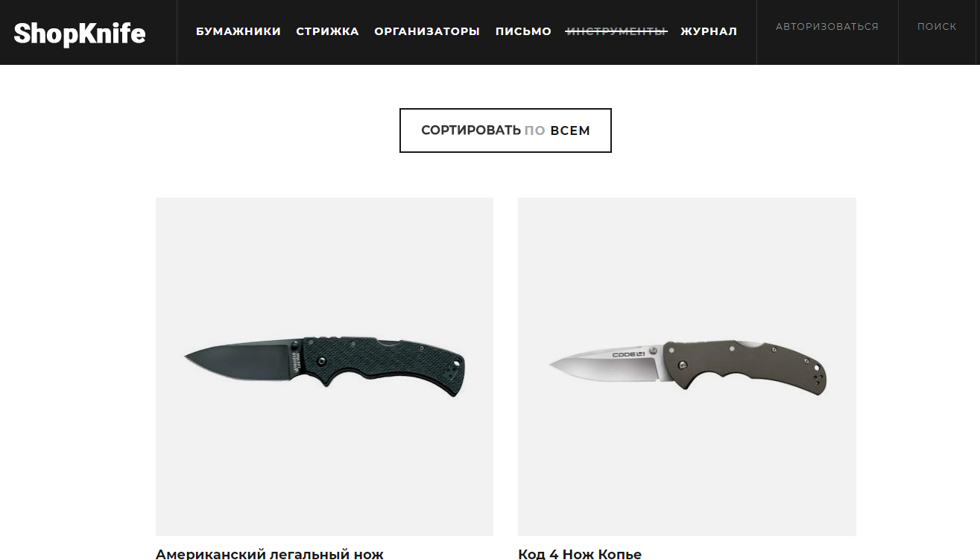The image size is (980, 560).
Task: Click the crossed-out ИНСТРУМЕНТЫ menu item
Action: [x=616, y=31]
